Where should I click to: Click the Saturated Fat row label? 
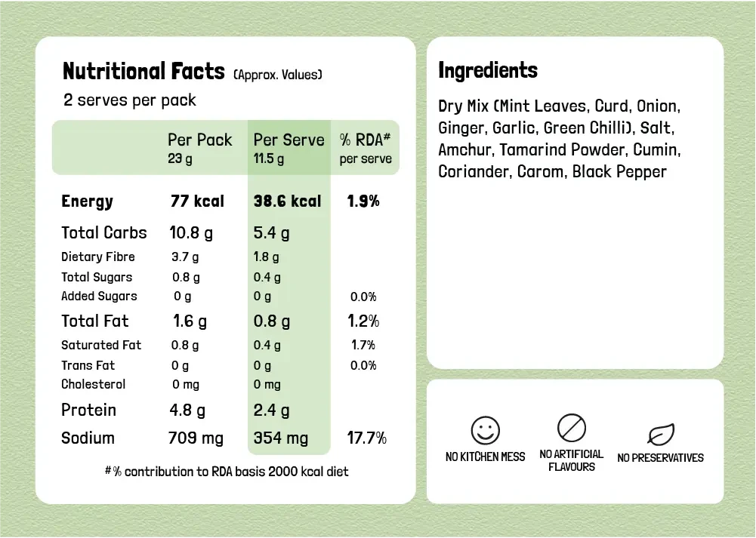pos(101,345)
